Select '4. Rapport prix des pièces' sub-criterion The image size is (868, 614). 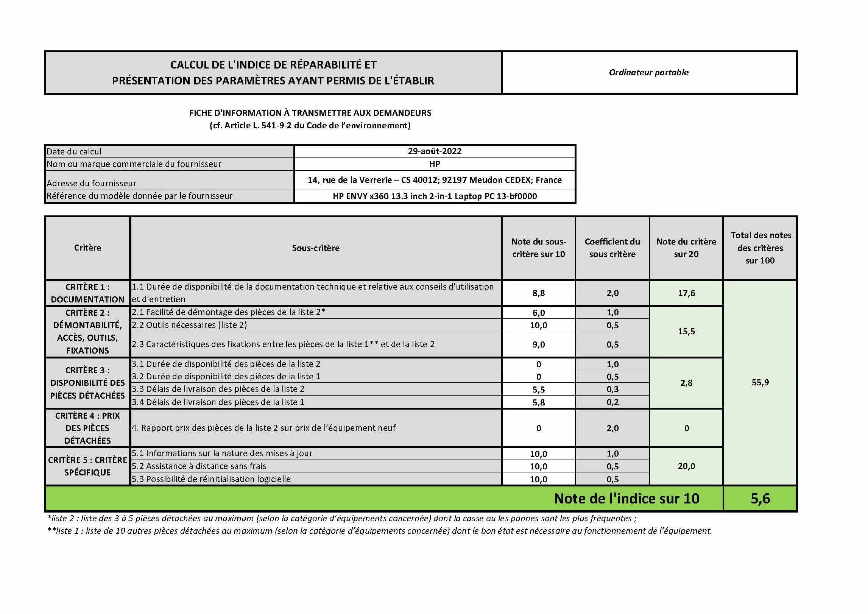tap(264, 428)
